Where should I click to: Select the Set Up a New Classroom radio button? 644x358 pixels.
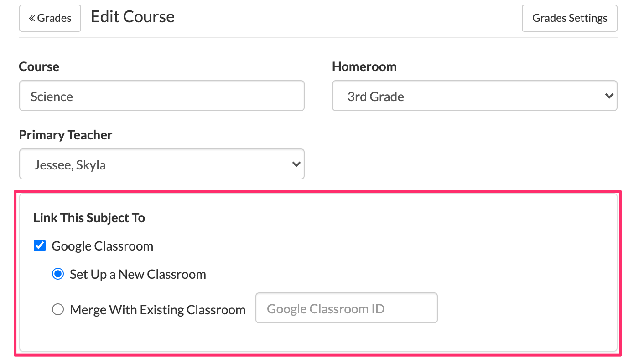[57, 274]
